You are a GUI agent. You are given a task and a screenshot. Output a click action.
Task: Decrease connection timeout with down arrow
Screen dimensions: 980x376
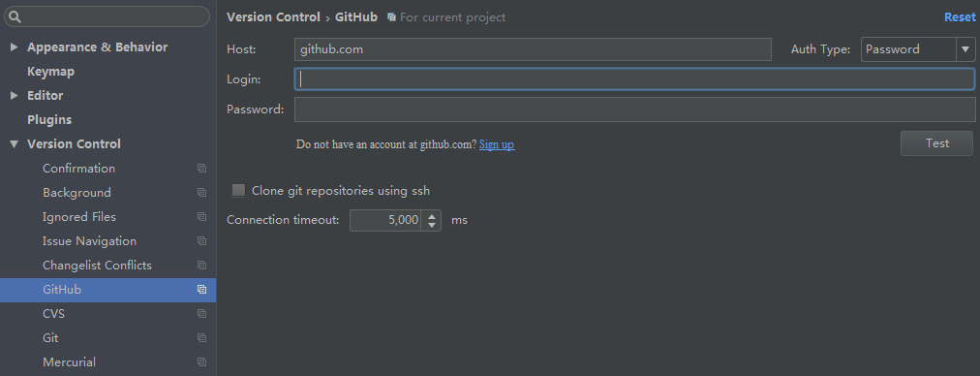point(431,225)
